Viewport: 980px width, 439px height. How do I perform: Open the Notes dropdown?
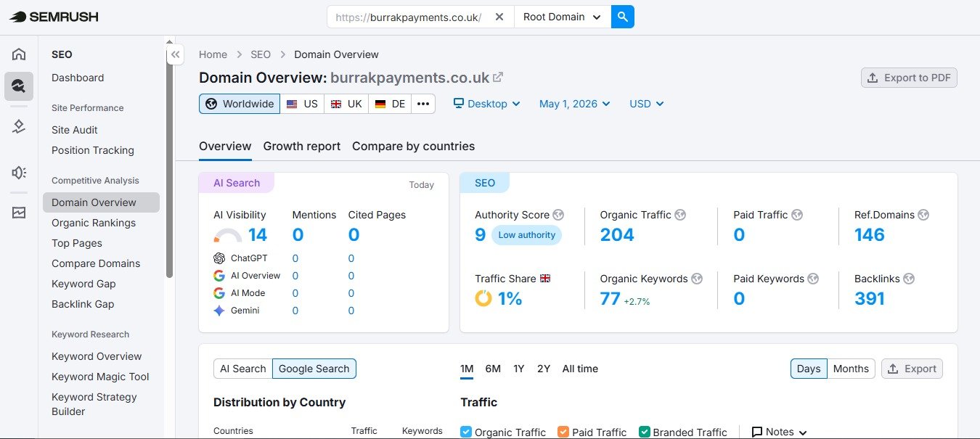(780, 432)
